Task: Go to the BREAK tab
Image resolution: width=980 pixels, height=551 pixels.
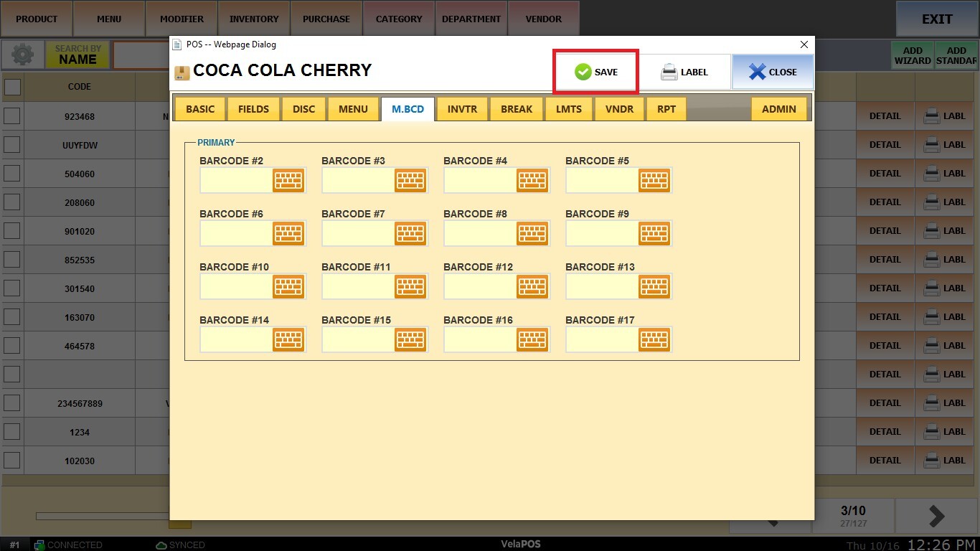Action: click(517, 109)
